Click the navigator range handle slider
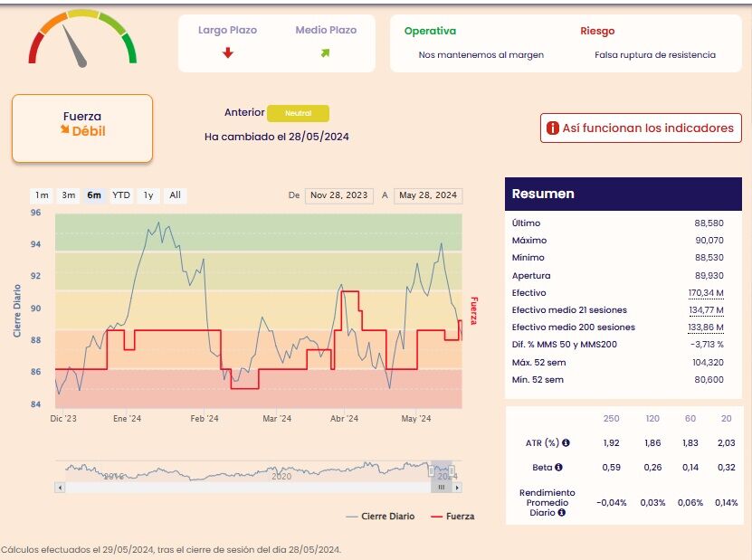The width and height of the screenshot is (752, 560). click(442, 488)
